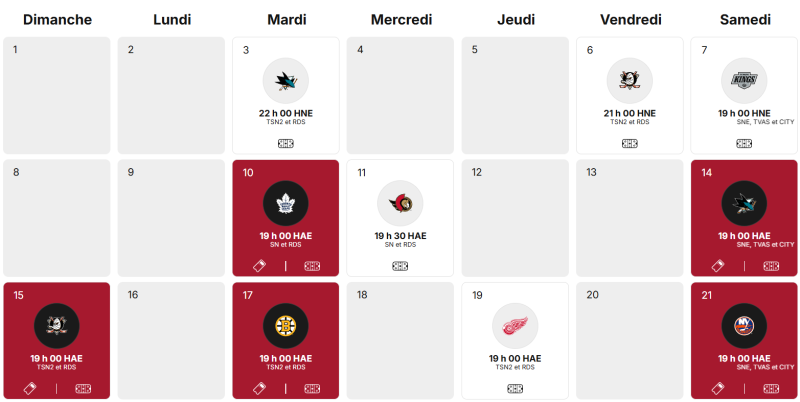
Task: Click the ticket icon for the 10th game
Action: 259,266
